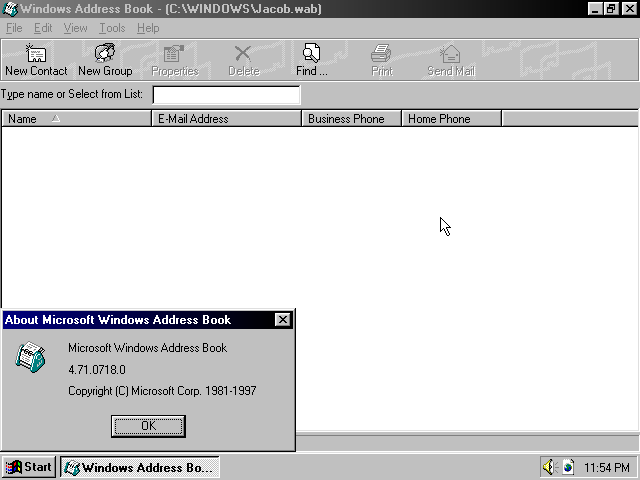
Task: Click the Print toolbar icon
Action: tap(382, 60)
